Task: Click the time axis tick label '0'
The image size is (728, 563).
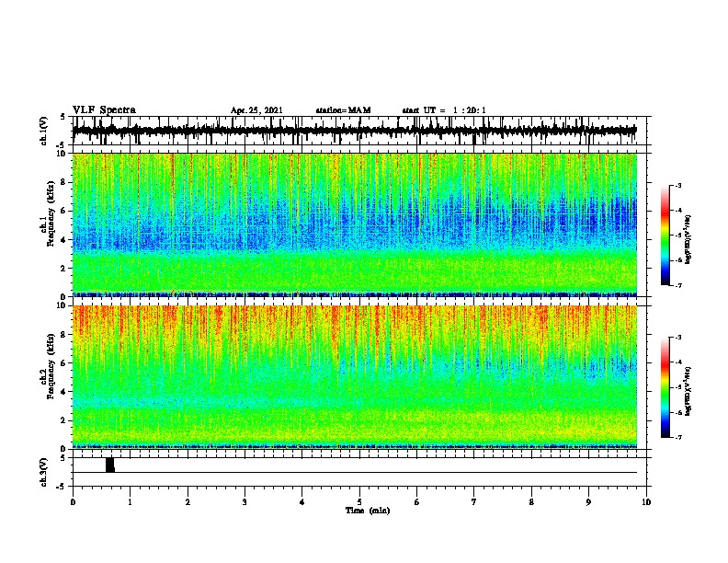Action: pyautogui.click(x=73, y=502)
